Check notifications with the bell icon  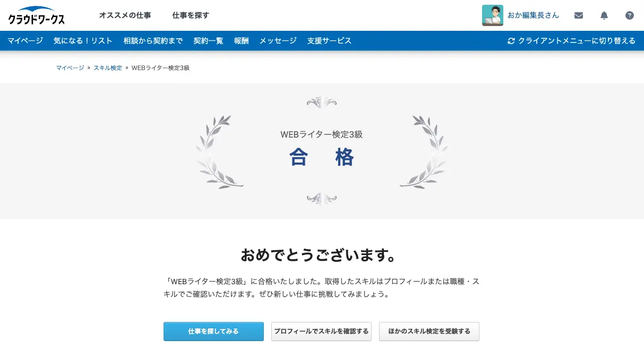(x=604, y=15)
